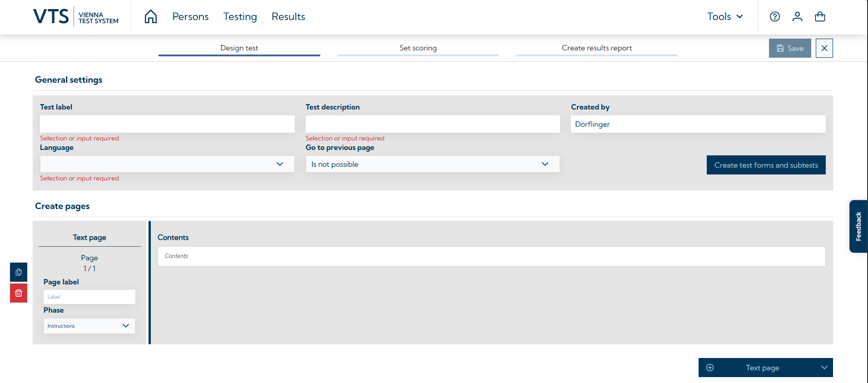Click the home icon in navigation bar

click(x=151, y=17)
